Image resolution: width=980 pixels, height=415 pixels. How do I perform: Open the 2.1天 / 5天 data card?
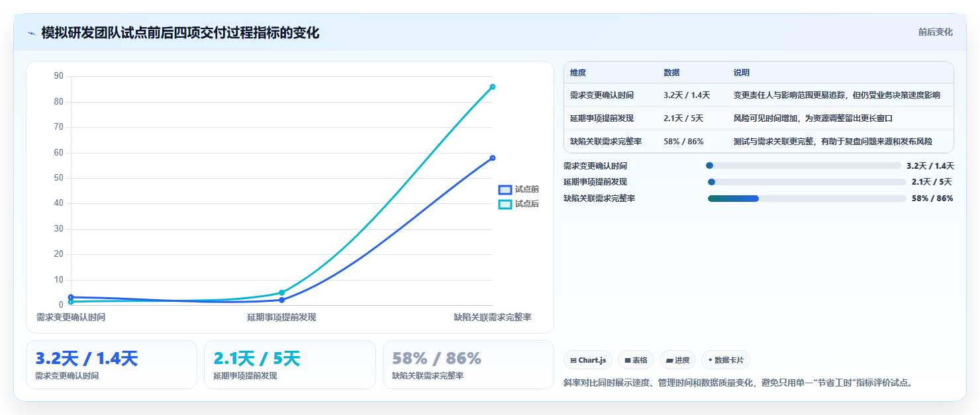coord(290,365)
